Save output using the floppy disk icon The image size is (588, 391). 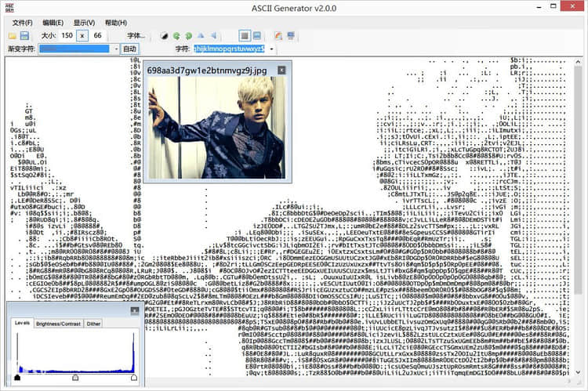click(24, 35)
